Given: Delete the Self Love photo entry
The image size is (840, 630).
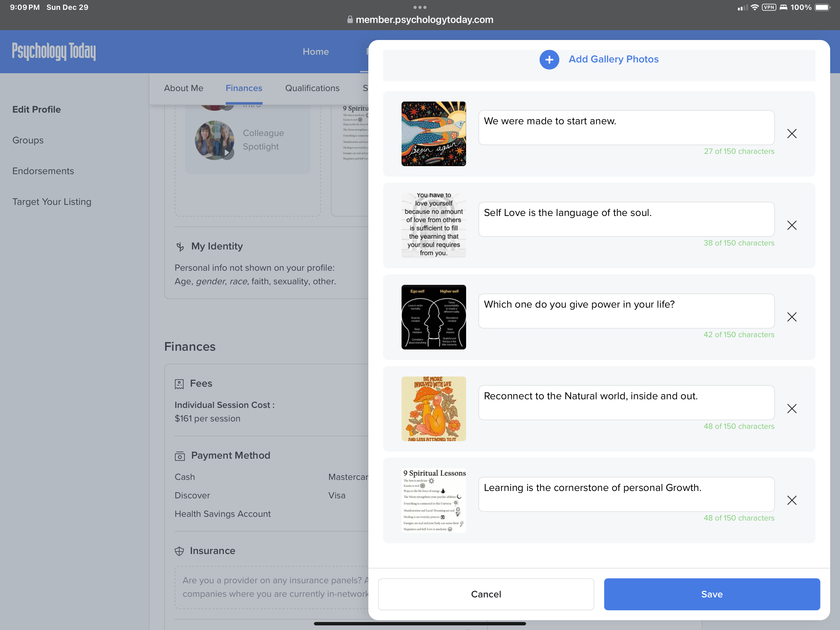Looking at the screenshot, I should [x=792, y=225].
